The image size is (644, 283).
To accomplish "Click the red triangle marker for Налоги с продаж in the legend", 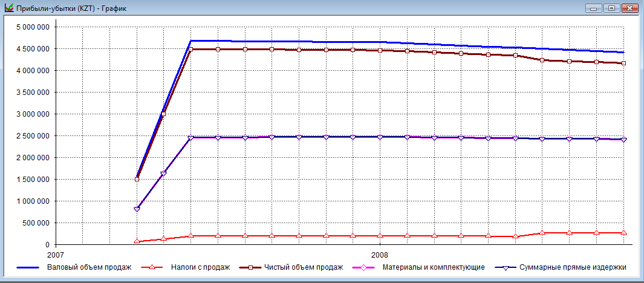I will pos(152,267).
